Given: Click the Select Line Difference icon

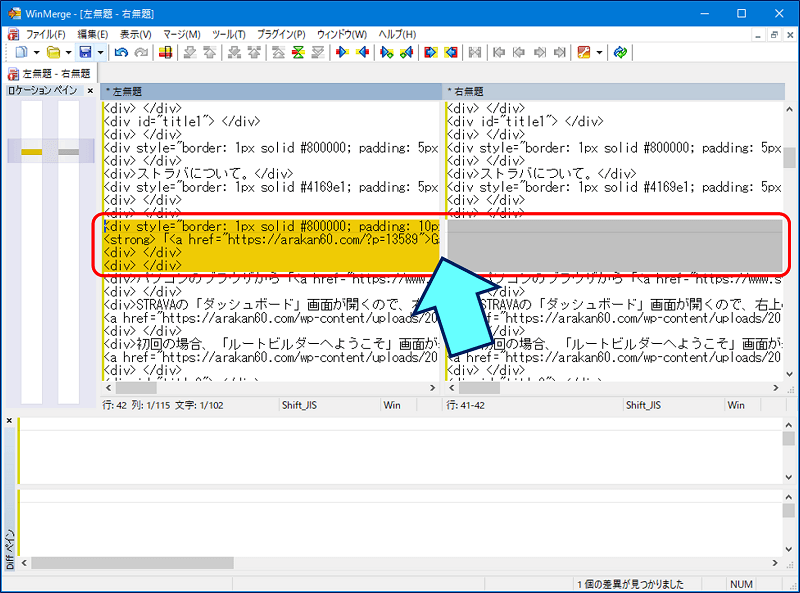Looking at the screenshot, I should [165, 52].
